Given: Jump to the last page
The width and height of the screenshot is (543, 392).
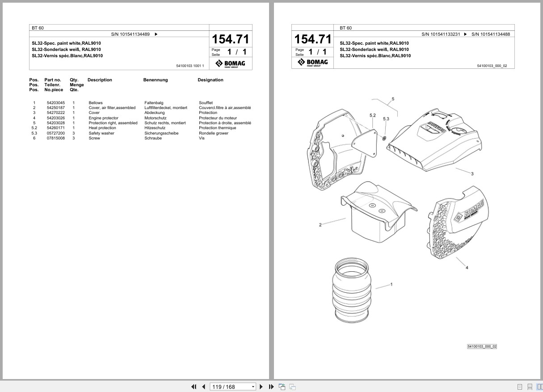Looking at the screenshot, I should [x=271, y=387].
